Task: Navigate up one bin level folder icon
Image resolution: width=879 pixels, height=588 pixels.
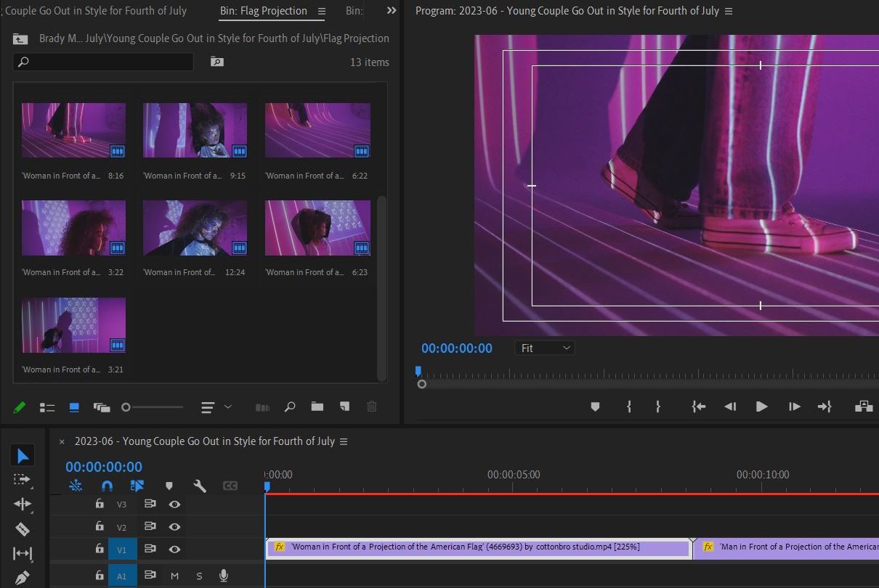Action: click(20, 39)
